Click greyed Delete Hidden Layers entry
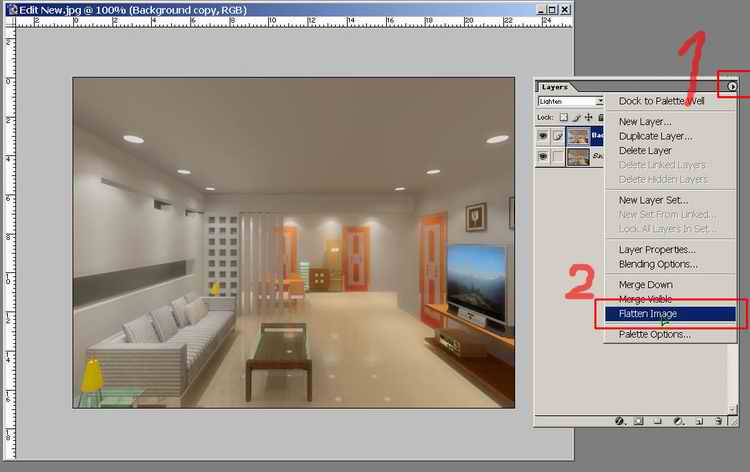 click(x=664, y=179)
